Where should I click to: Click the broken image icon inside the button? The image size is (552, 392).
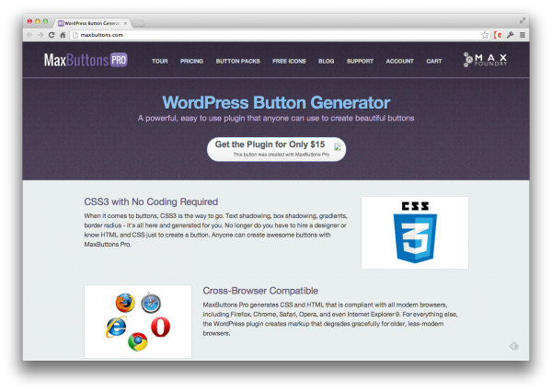[x=338, y=147]
